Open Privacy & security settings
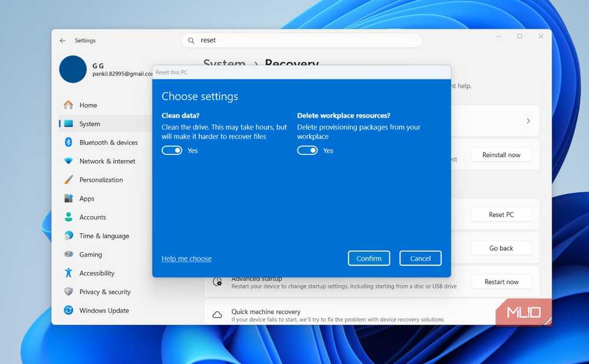 105,292
